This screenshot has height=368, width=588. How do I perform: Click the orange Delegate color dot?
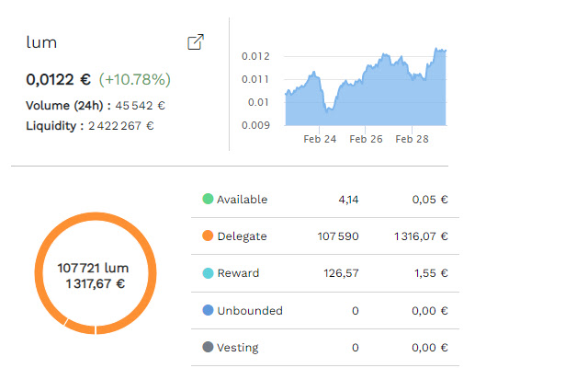coord(208,236)
